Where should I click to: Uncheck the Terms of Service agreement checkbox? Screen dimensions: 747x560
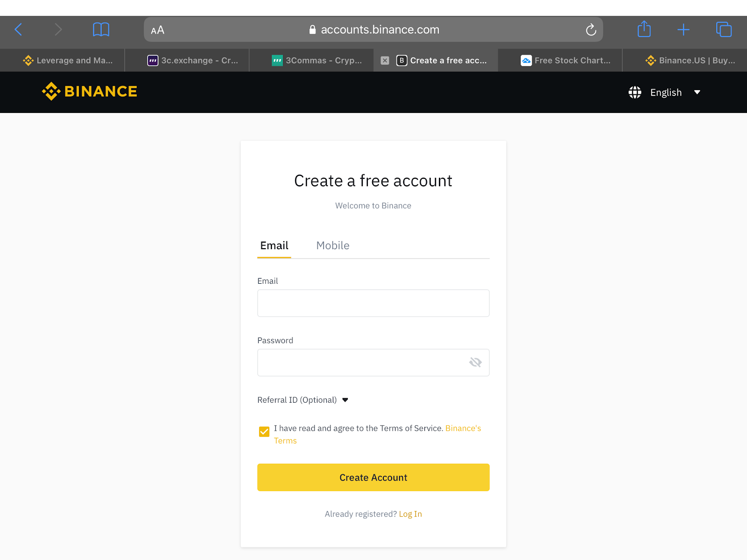pos(264,432)
